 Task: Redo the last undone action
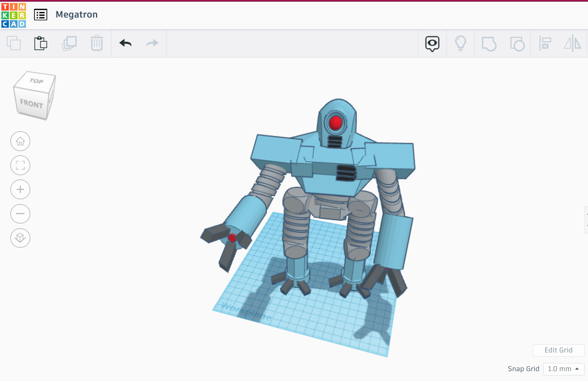(x=152, y=43)
